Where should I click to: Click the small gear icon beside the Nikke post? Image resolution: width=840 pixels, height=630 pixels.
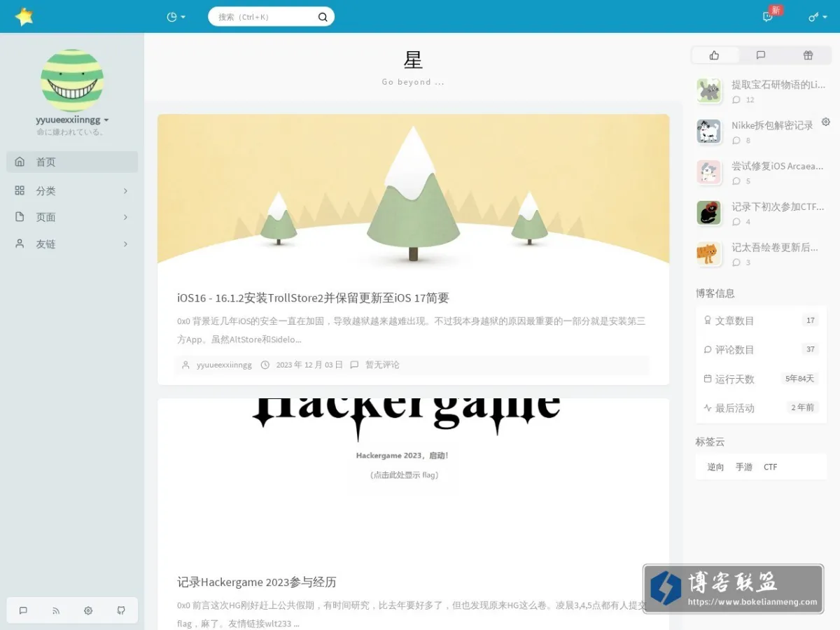[x=826, y=122]
